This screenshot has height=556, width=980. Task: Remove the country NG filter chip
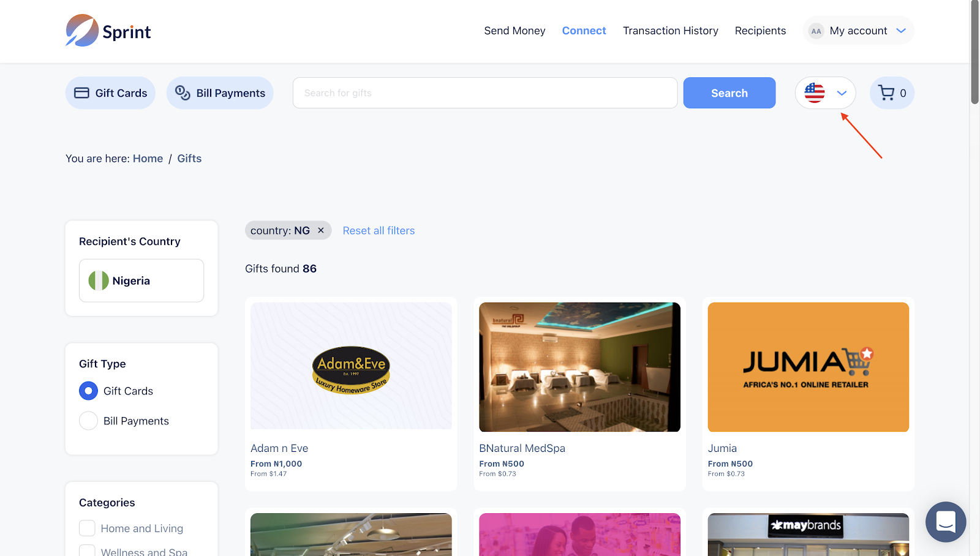(x=321, y=231)
